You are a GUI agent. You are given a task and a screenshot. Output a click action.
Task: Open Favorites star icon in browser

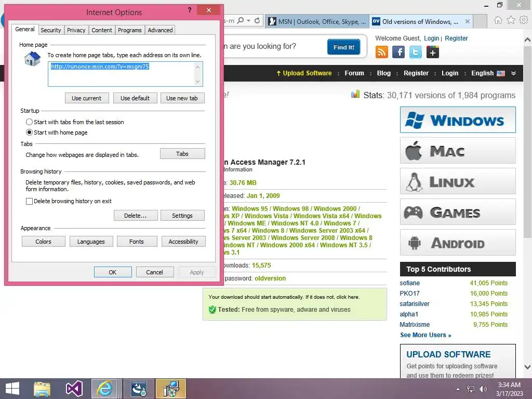pos(511,20)
